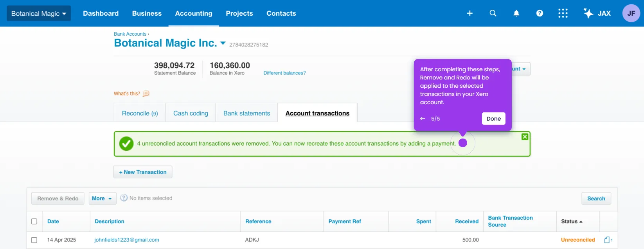Select the Account transactions tab
644x249 pixels.
[x=317, y=113]
